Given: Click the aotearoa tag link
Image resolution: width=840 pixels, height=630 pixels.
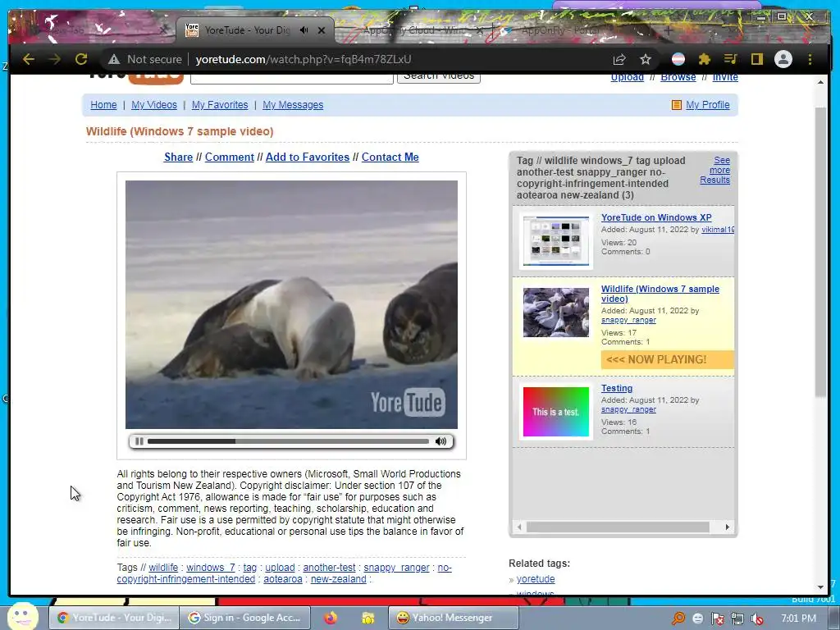Looking at the screenshot, I should point(283,579).
